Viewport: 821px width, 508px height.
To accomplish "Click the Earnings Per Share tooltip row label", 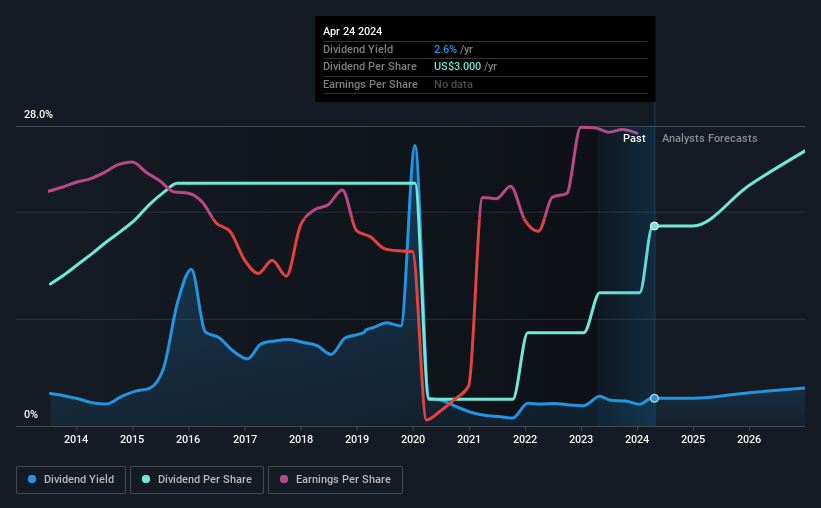I will 370,84.
